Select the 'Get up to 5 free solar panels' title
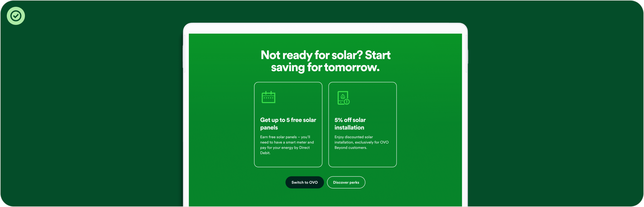This screenshot has width=644, height=207. tap(288, 124)
